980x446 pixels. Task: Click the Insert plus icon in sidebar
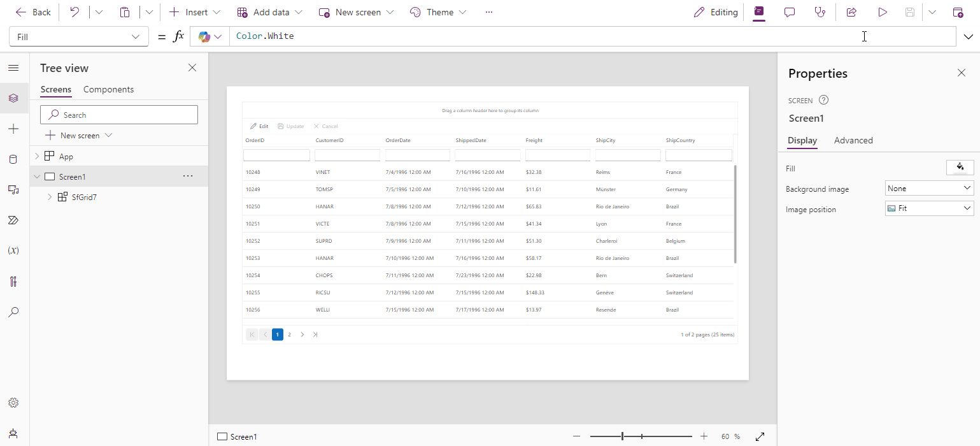(x=13, y=129)
